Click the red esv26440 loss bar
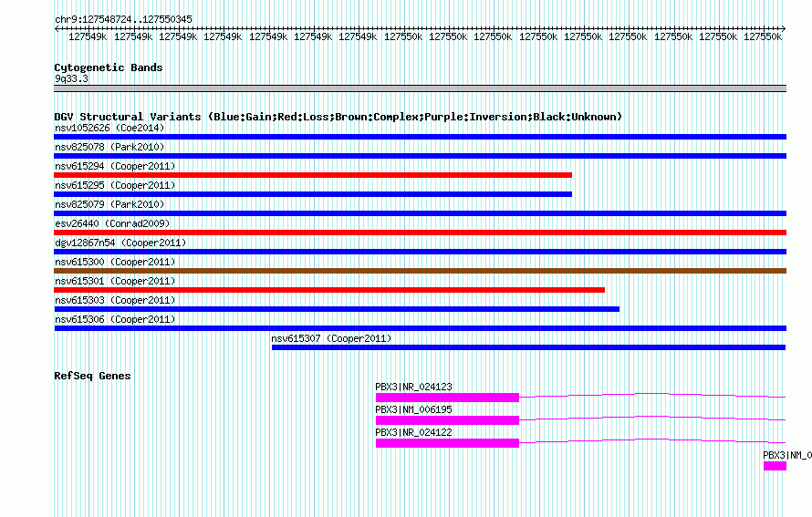The height and width of the screenshot is (517, 812). pos(420,233)
